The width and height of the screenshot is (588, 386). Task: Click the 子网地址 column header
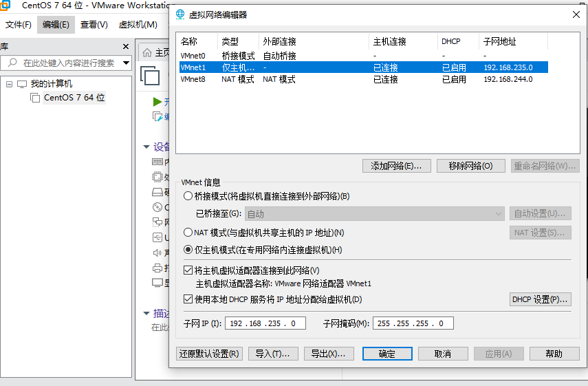(x=513, y=41)
